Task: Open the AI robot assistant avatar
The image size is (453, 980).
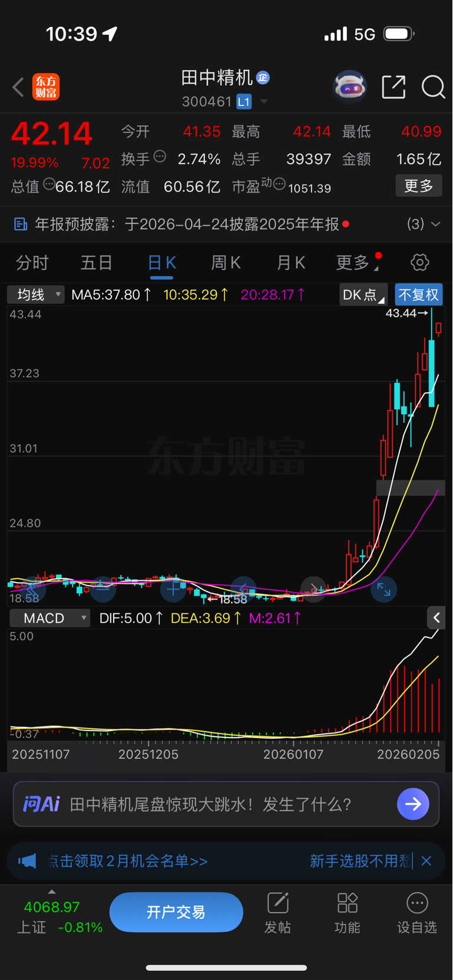Action: pos(350,87)
